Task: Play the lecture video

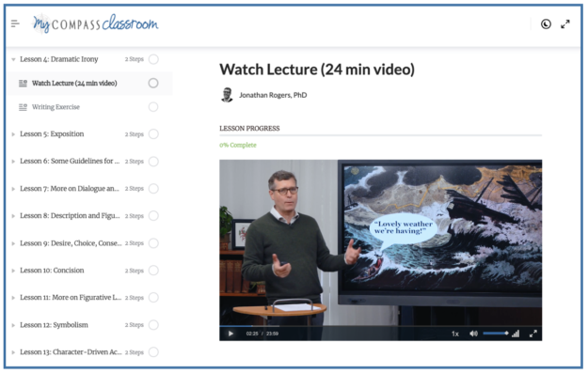Action: pyautogui.click(x=230, y=334)
